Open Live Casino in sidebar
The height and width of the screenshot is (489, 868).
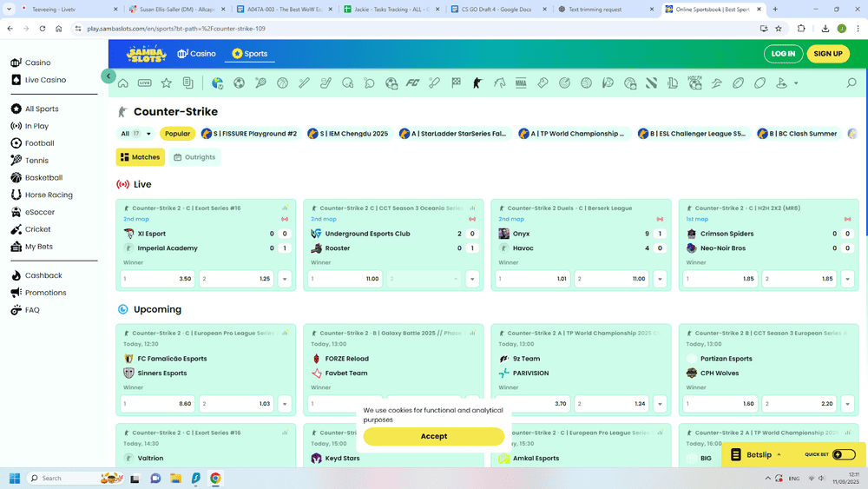(39, 80)
